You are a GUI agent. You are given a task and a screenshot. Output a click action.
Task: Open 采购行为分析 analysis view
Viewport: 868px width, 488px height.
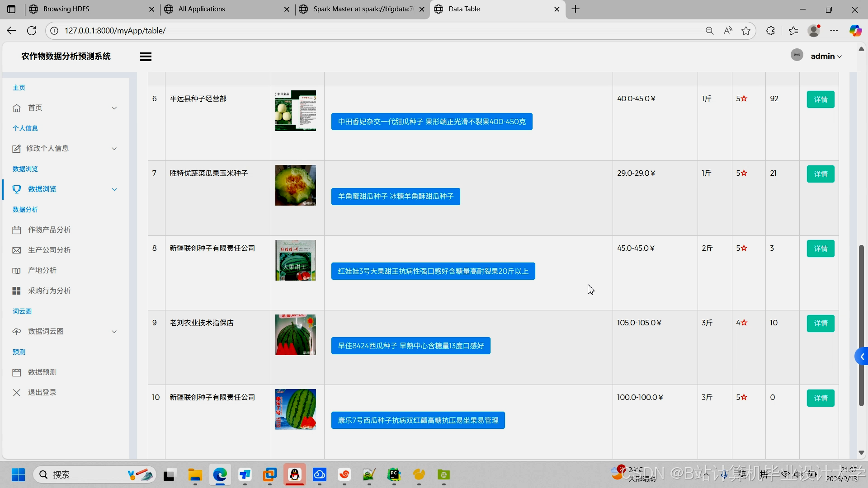(50, 291)
